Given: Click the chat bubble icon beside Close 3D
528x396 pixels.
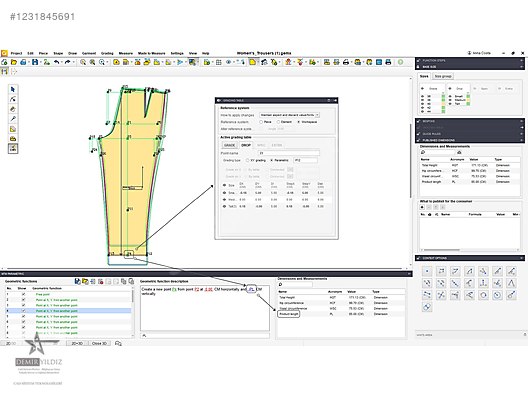Looking at the screenshot, I should click(x=118, y=343).
